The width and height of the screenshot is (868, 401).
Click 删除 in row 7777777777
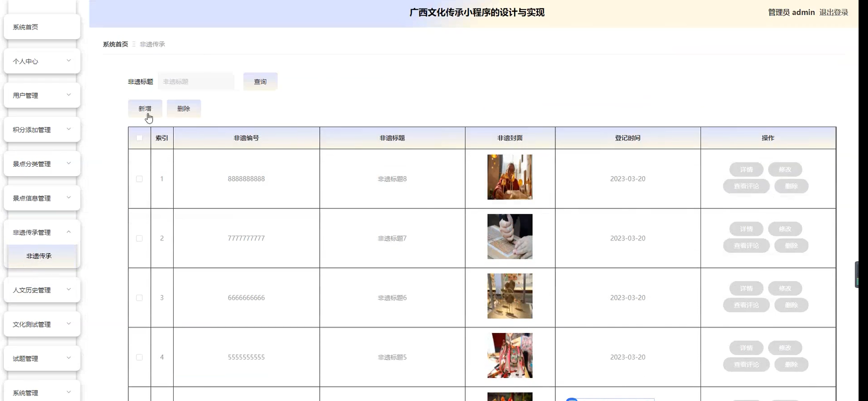pos(791,246)
